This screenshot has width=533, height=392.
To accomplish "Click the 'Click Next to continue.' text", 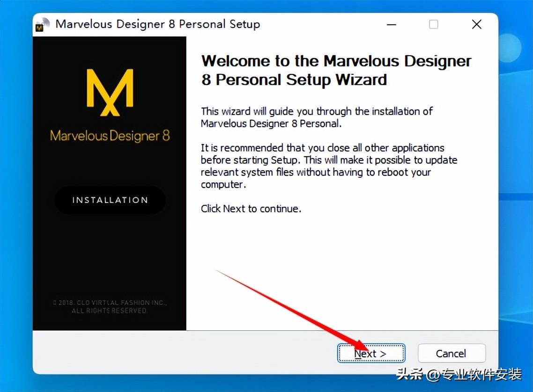I will click(x=251, y=208).
